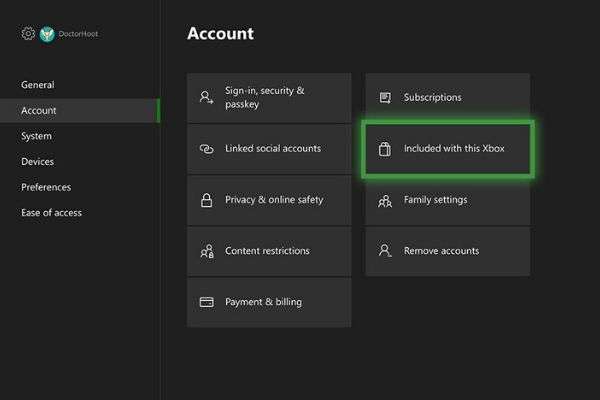Viewport: 600px width, 400px height.
Task: Open the Preferences category
Action: 46,187
